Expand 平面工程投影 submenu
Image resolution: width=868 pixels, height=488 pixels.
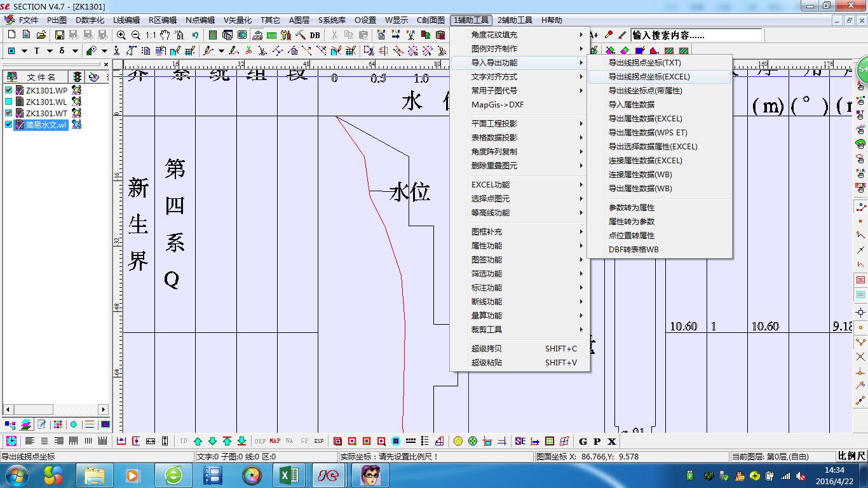tap(520, 124)
